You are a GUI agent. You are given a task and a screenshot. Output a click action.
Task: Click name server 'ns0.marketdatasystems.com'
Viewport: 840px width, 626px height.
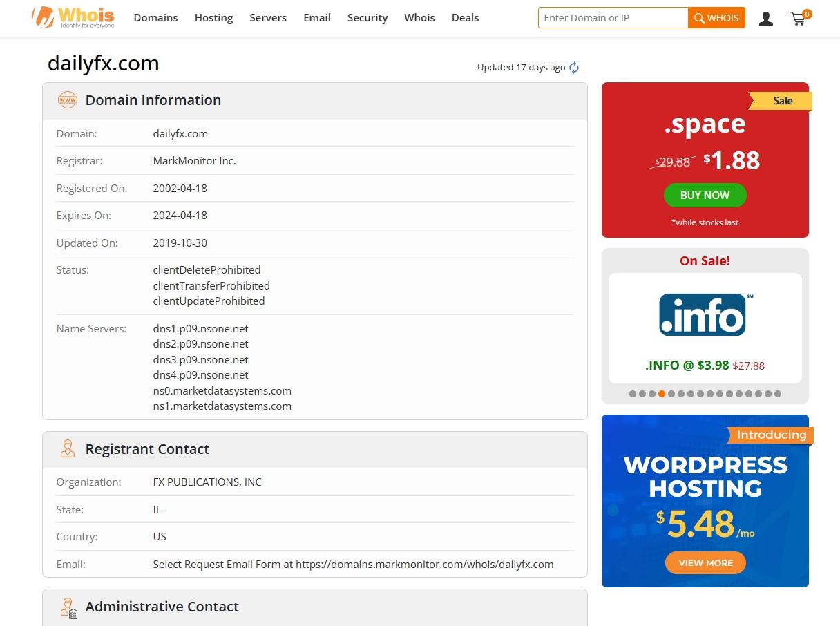[222, 391]
